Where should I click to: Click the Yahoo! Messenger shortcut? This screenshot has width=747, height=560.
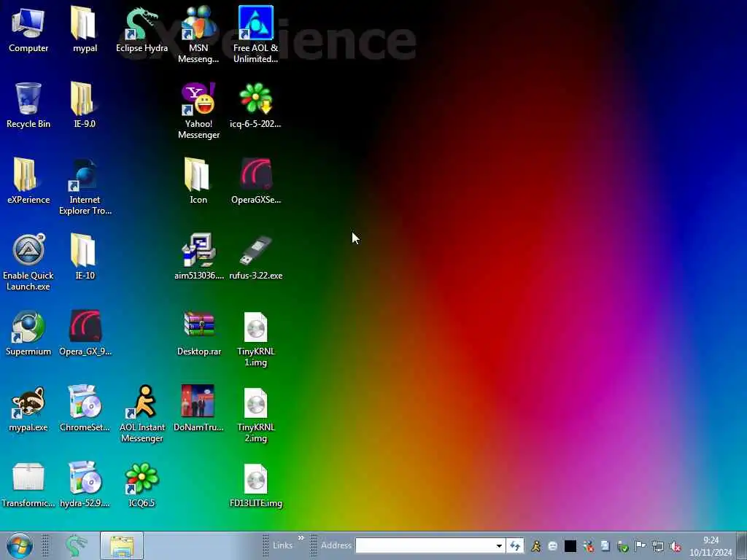coord(198,111)
